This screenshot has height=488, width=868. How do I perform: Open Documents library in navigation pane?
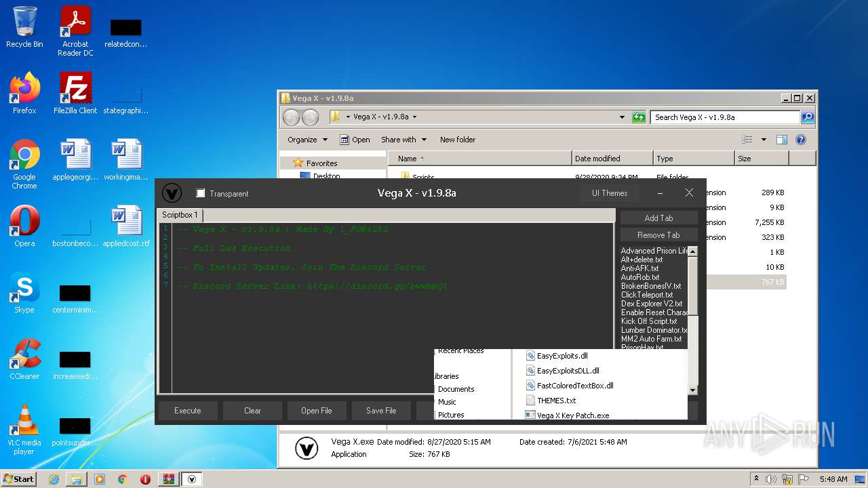(456, 389)
